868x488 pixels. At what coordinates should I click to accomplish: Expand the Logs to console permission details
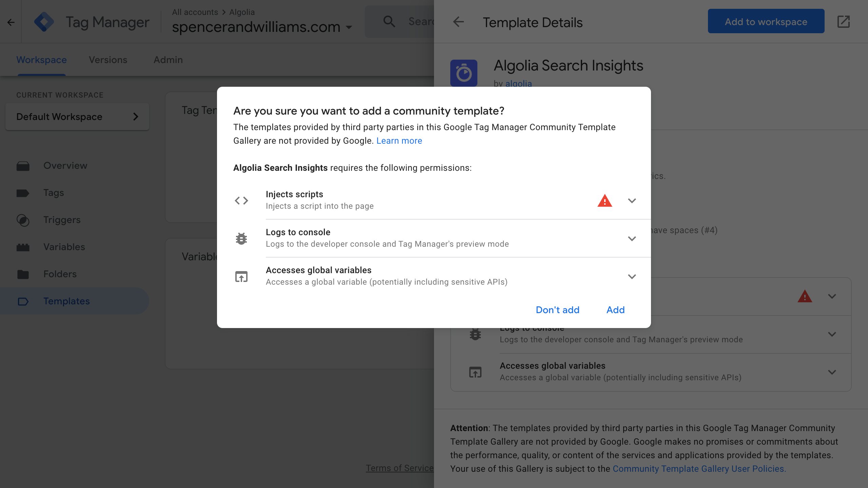tap(631, 238)
